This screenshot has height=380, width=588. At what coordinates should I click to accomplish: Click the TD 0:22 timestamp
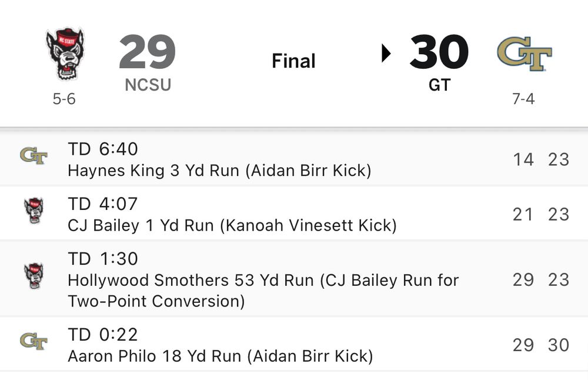103,335
